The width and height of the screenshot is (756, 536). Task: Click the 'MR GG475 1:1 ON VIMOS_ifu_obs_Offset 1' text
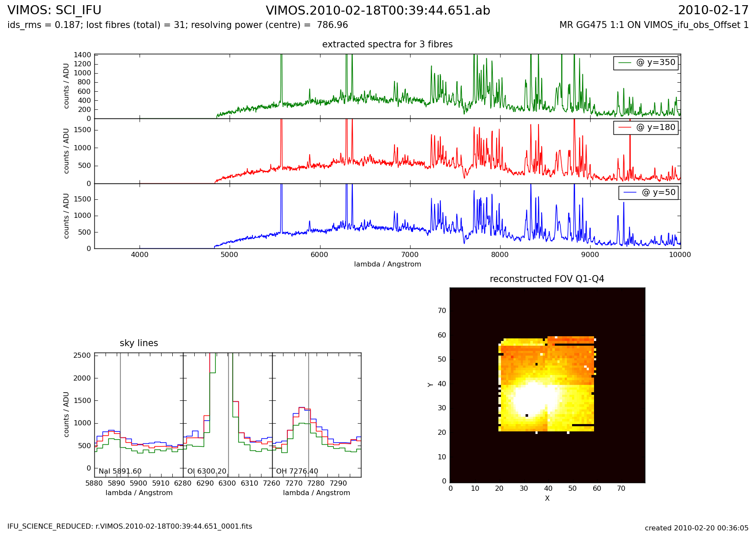pyautogui.click(x=654, y=25)
